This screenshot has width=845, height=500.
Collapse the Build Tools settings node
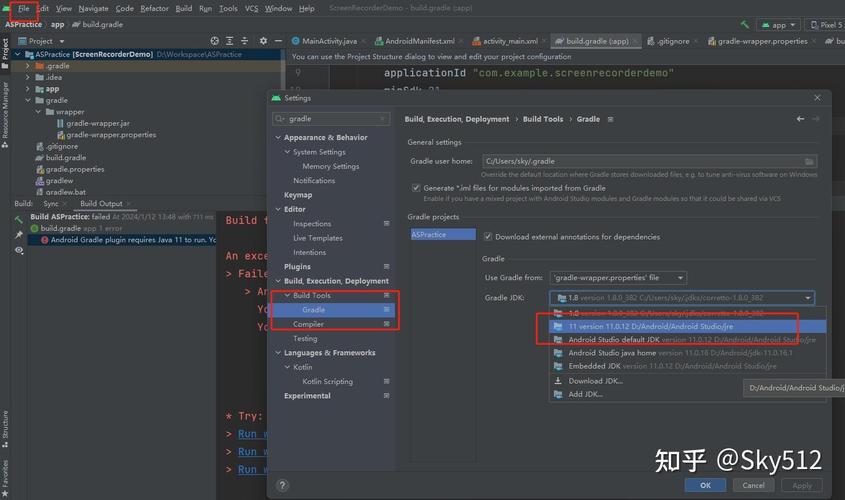286,296
